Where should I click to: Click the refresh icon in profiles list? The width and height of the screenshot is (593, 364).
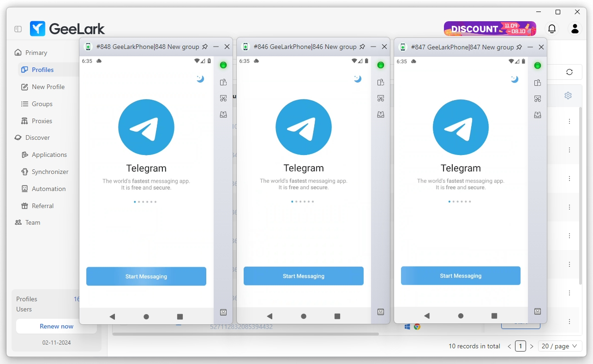(569, 72)
